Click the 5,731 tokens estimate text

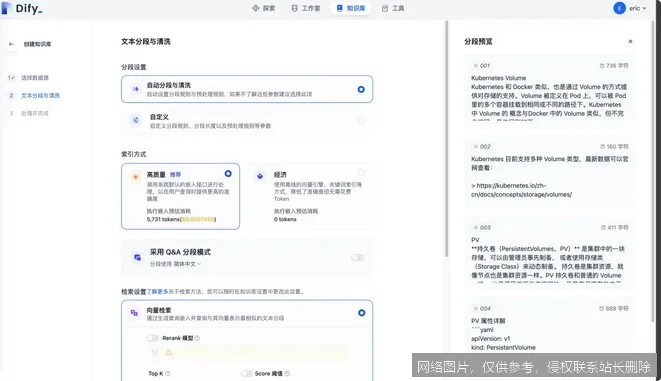tap(181, 220)
